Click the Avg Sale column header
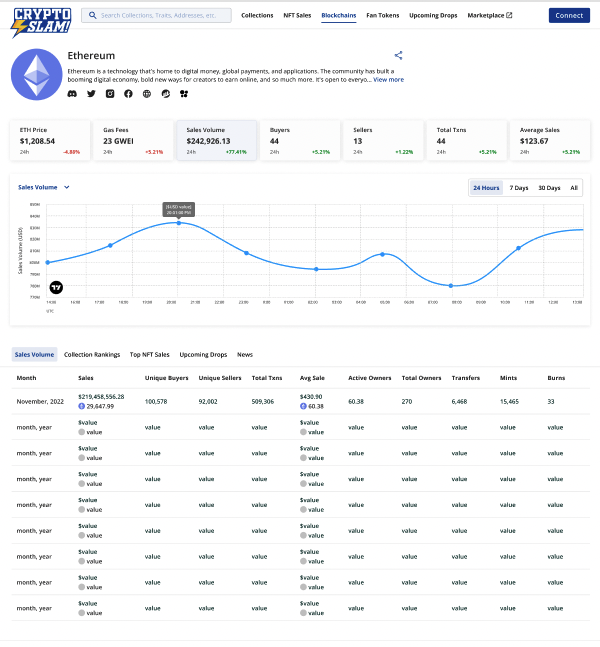The image size is (600, 647). [x=312, y=378]
